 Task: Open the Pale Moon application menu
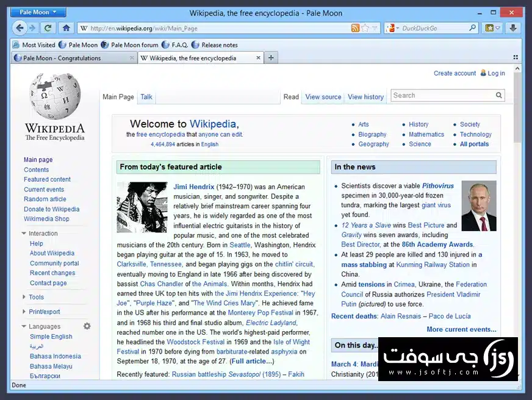[x=38, y=12]
